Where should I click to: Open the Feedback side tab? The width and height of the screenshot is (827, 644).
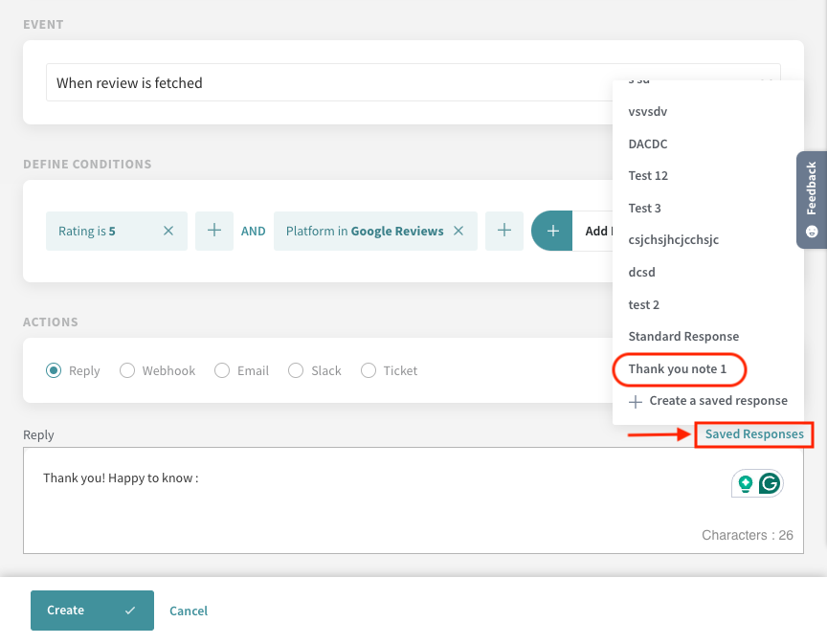pos(811,199)
